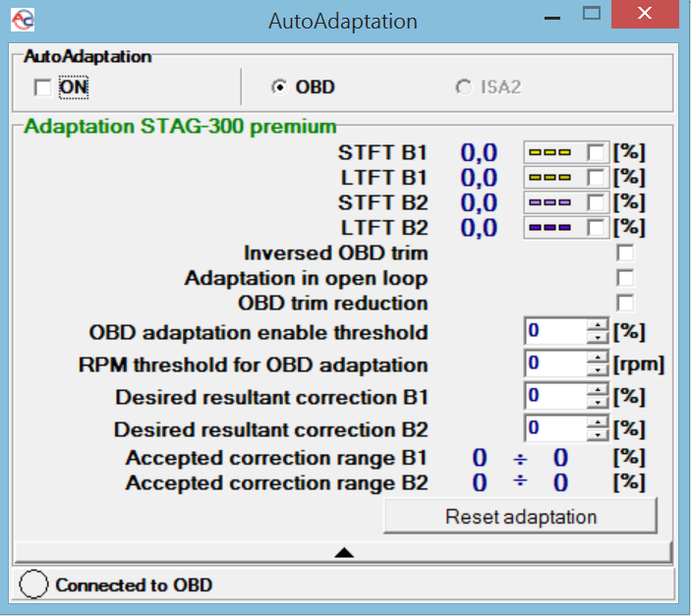Click the Connected to OBD status indicator
691x616 pixels.
pos(33,585)
